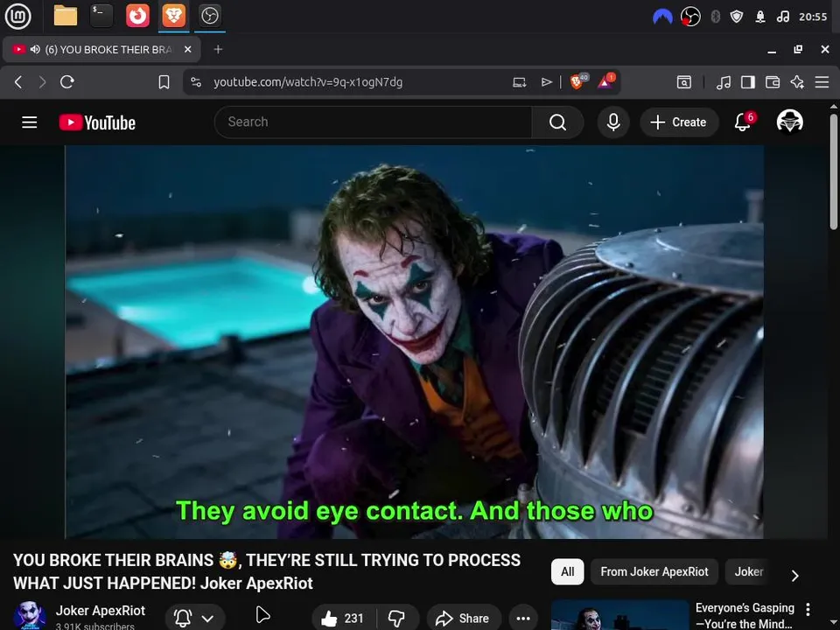Open the Joker ApexRiot channel name link
Screen dimensions: 840x630
coord(100,611)
